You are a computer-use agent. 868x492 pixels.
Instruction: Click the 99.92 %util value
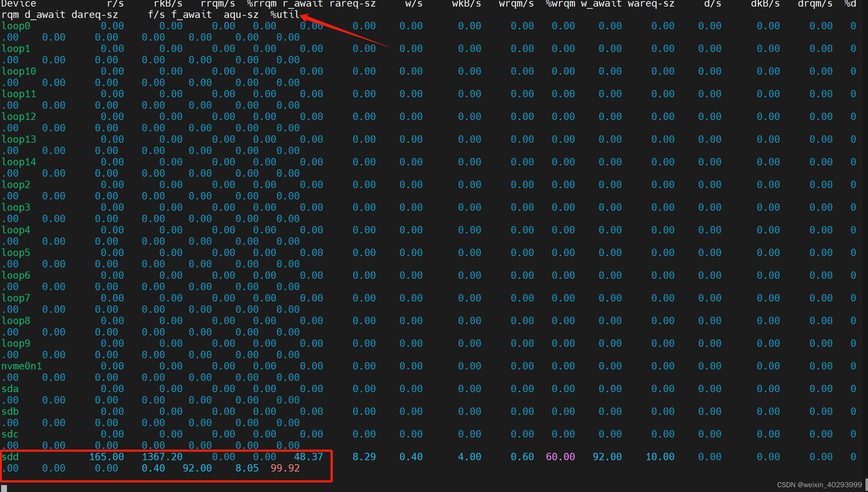point(285,468)
